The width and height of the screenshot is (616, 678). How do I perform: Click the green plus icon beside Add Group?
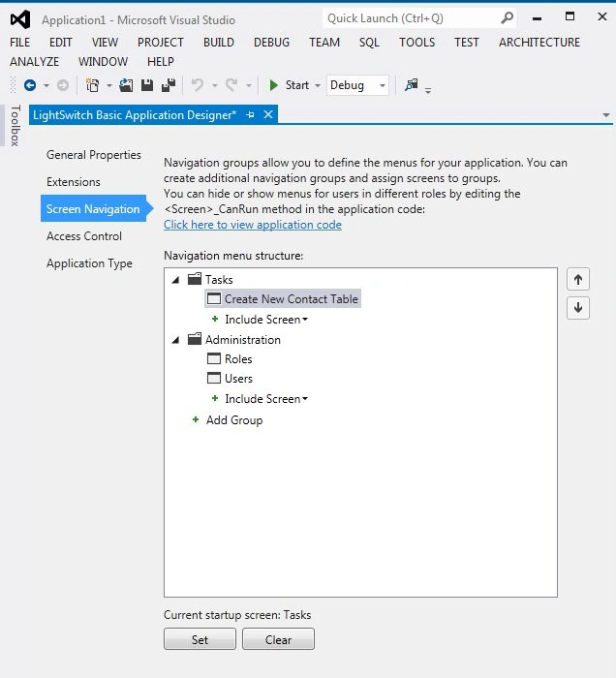pos(196,419)
